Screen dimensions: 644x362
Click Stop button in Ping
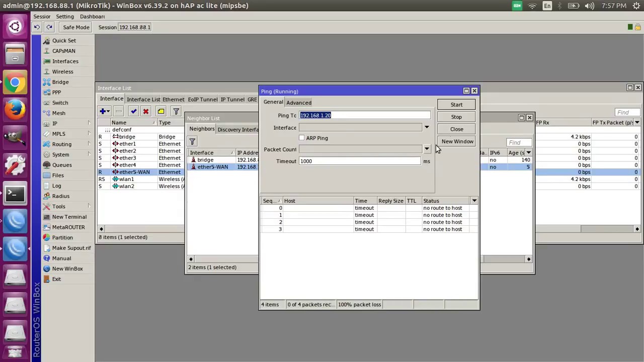click(456, 117)
